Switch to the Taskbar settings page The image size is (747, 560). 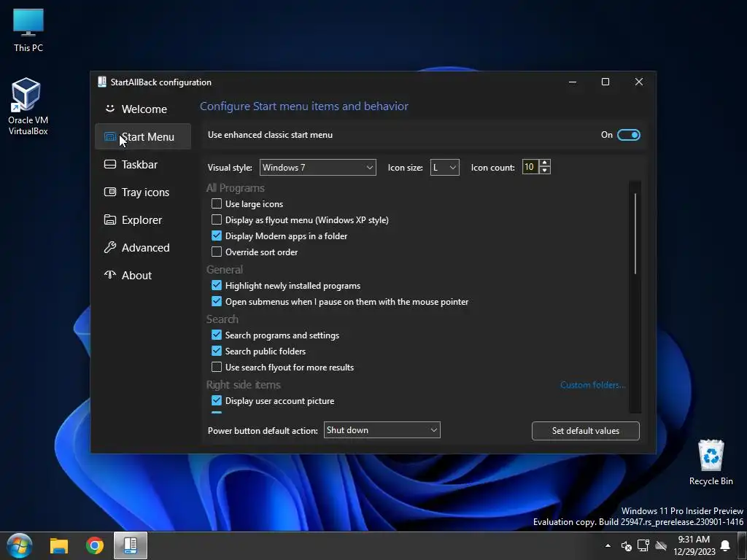point(143,164)
